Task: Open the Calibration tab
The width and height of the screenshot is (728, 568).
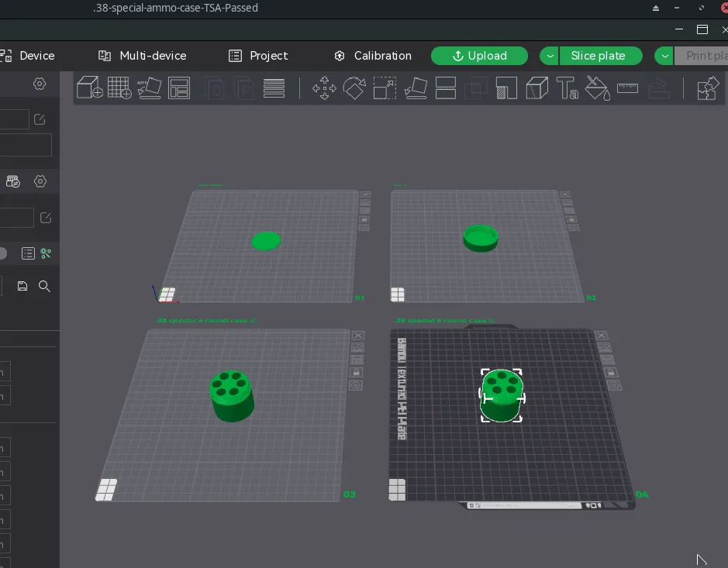Action: [x=373, y=56]
